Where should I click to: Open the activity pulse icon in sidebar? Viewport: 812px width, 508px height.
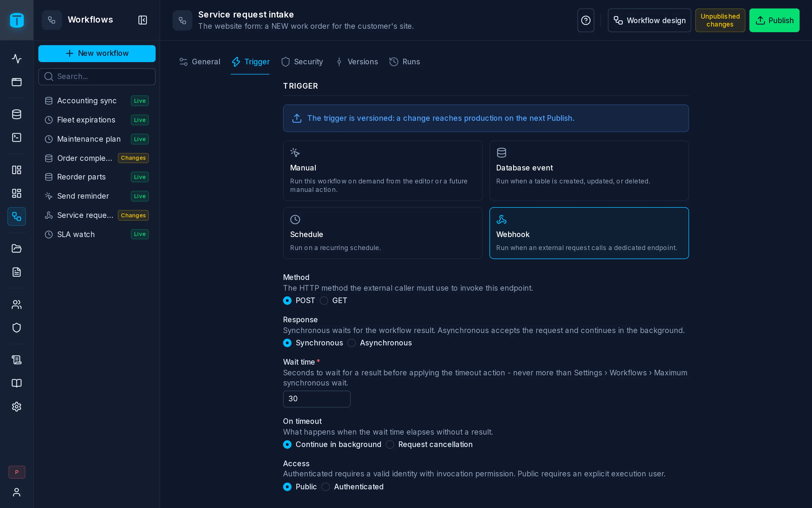click(x=16, y=59)
